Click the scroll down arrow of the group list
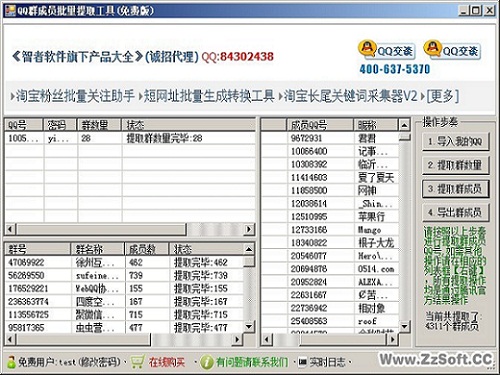Image resolution: width=500 pixels, height=375 pixels. 249,326
